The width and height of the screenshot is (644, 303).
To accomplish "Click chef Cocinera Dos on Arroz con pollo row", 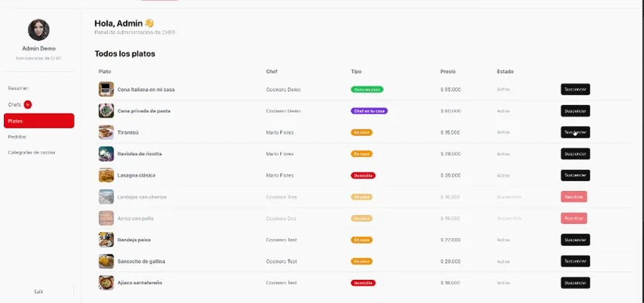I will tap(281, 218).
